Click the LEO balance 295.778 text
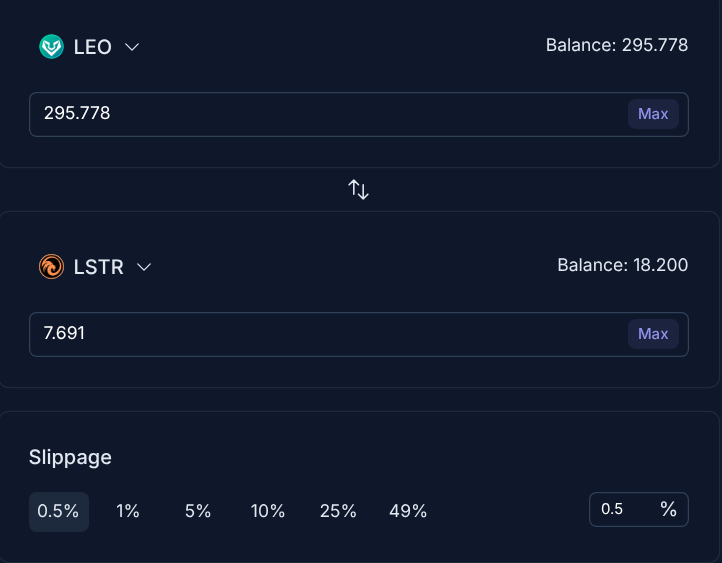This screenshot has height=563, width=722. [x=616, y=45]
